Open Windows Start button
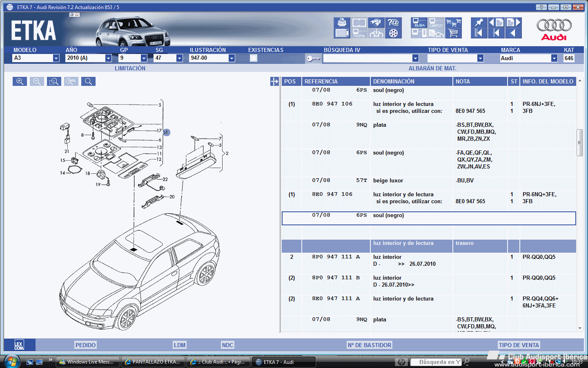Screen dimensions: 588x368 (x=12, y=361)
